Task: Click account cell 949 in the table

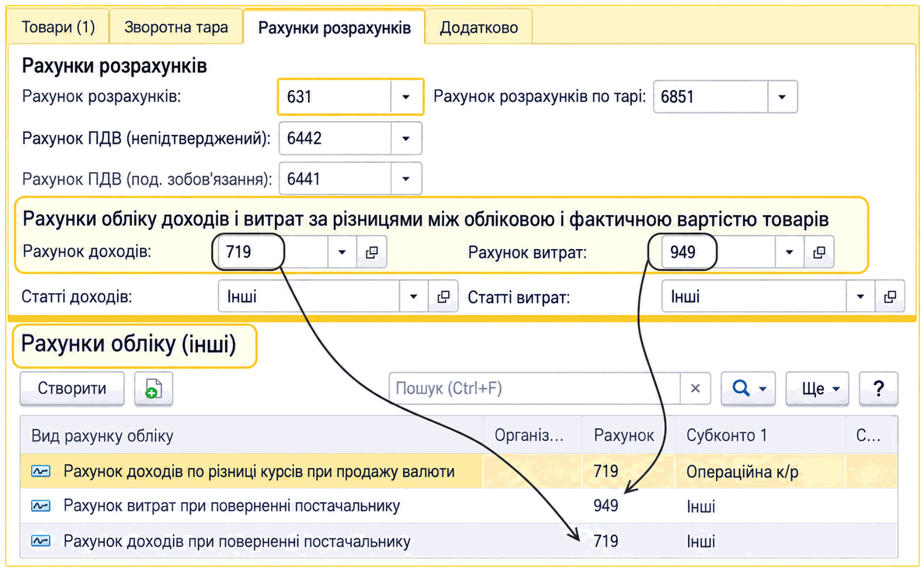Action: tap(628, 506)
